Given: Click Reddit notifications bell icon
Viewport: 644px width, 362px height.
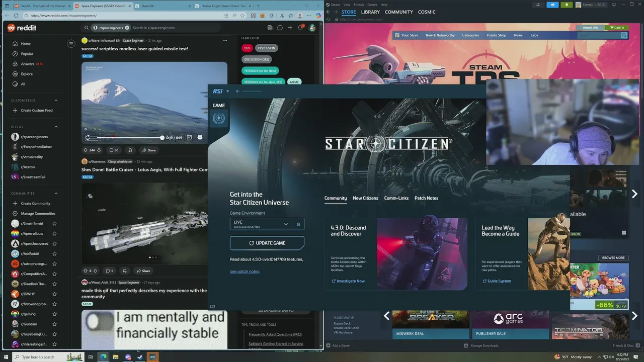Looking at the screenshot, I should (300, 28).
